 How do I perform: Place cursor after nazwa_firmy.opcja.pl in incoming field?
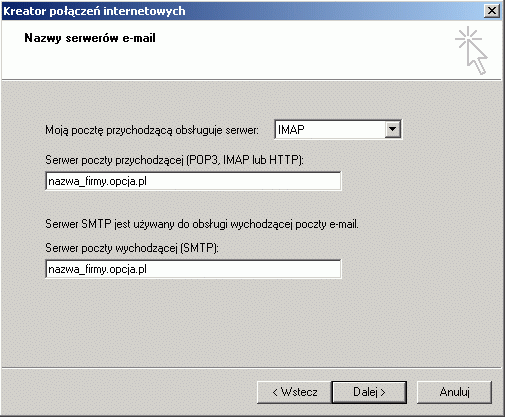tap(148, 181)
